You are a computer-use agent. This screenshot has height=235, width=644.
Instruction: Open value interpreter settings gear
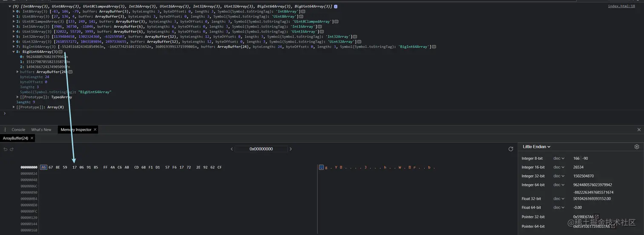[637, 147]
